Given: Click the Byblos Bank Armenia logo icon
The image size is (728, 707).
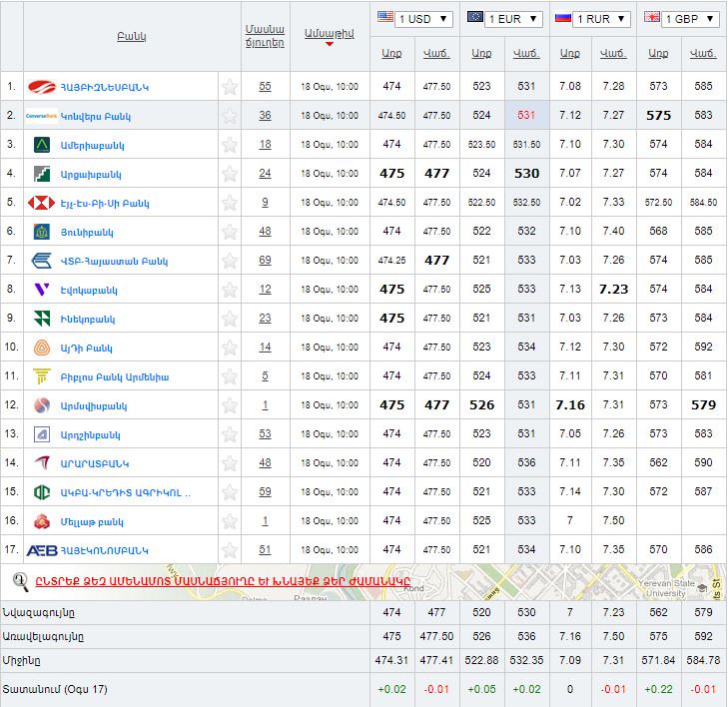Looking at the screenshot, I should tap(41, 376).
